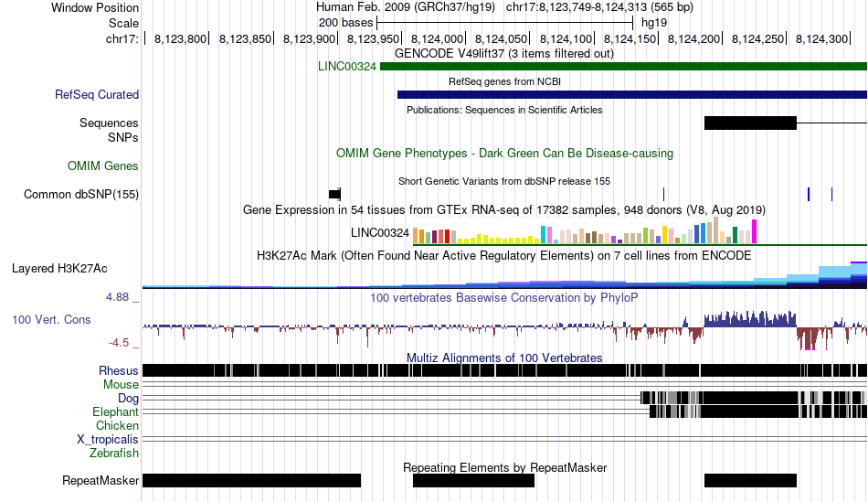Screen dimensions: 868x502
Task: Click the GTEx LINC00324 expression bar chart
Action: [x=585, y=230]
